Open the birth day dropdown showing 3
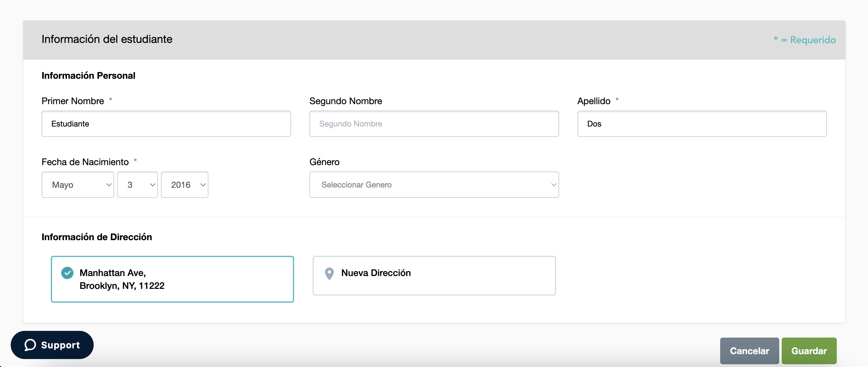 (137, 185)
